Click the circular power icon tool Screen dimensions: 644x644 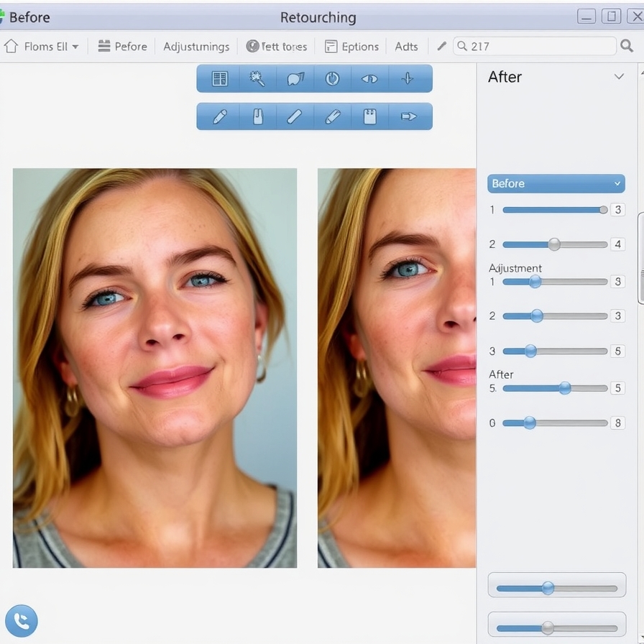click(332, 78)
